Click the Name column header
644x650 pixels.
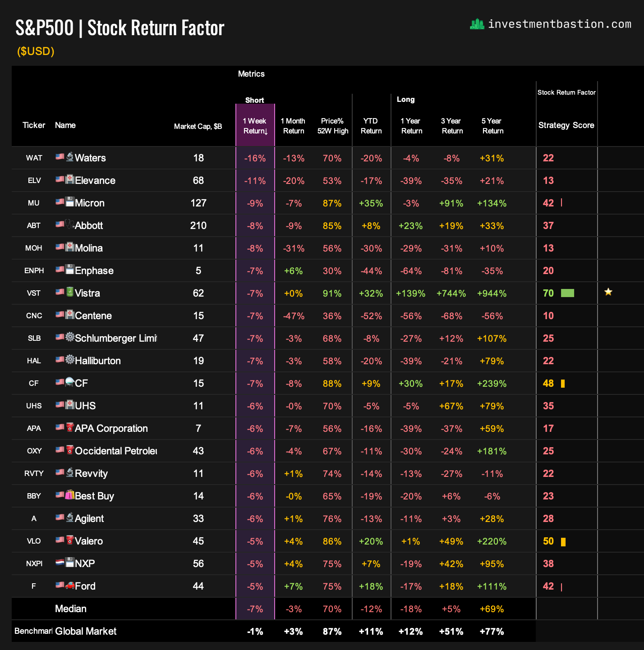(x=65, y=125)
